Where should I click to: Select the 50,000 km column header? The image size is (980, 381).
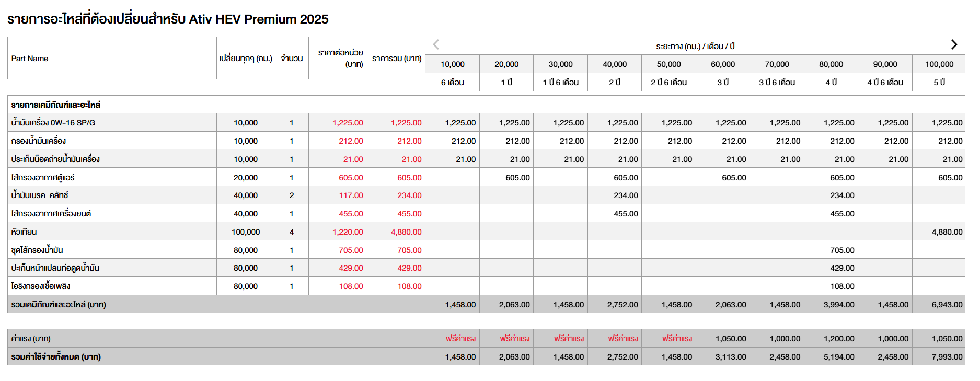click(669, 64)
